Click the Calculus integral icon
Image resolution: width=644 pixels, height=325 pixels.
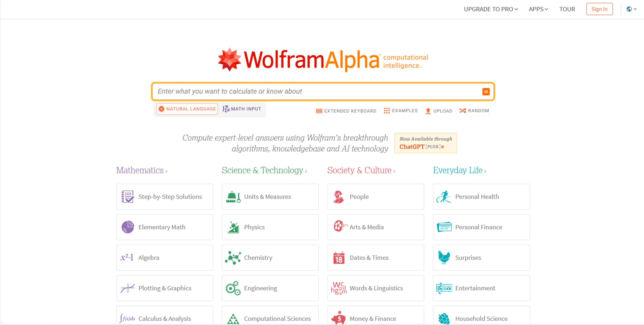point(127,318)
